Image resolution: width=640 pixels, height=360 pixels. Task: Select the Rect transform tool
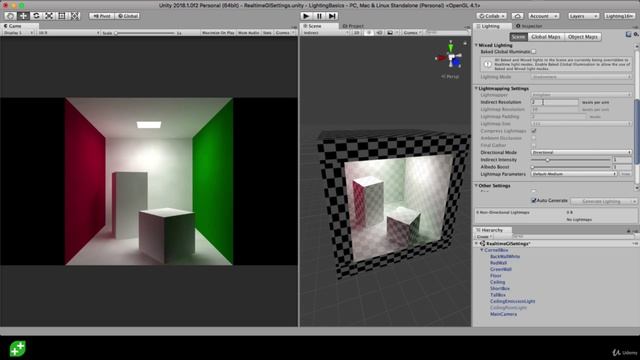pyautogui.click(x=62, y=16)
